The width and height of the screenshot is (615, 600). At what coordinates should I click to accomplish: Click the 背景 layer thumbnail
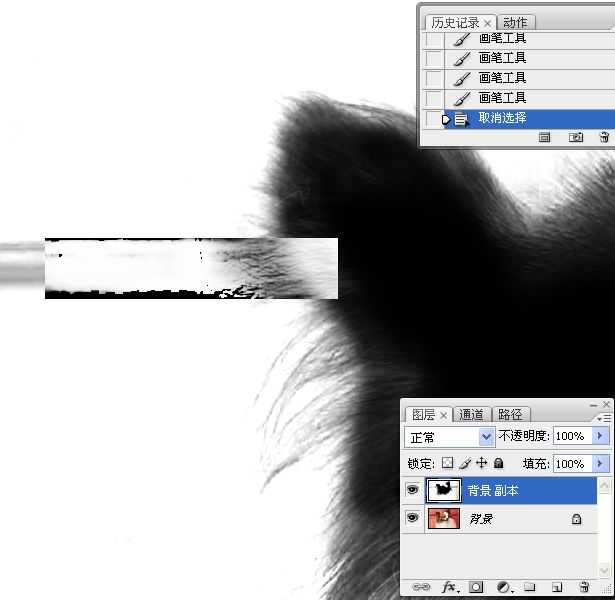pos(444,518)
